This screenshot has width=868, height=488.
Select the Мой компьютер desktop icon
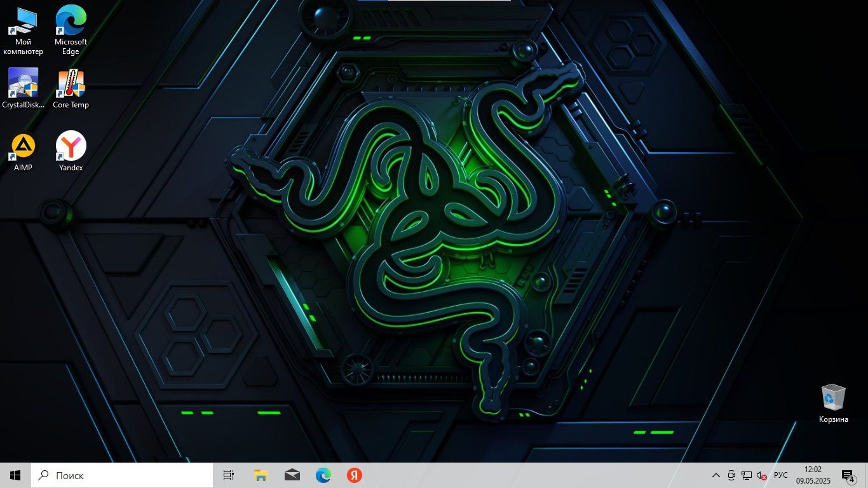point(23,30)
